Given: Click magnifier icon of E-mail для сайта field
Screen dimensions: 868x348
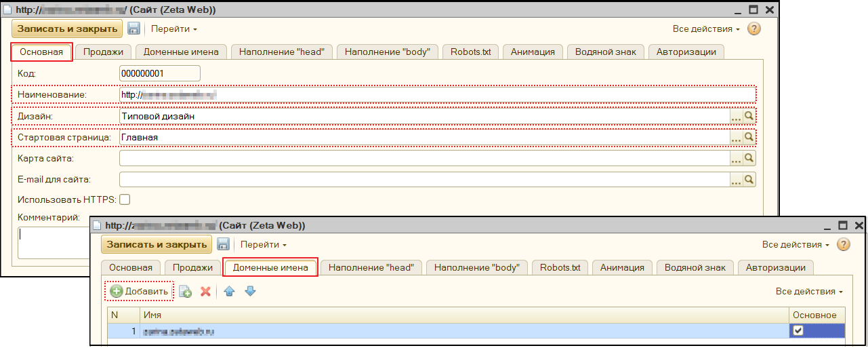Looking at the screenshot, I should [749, 180].
